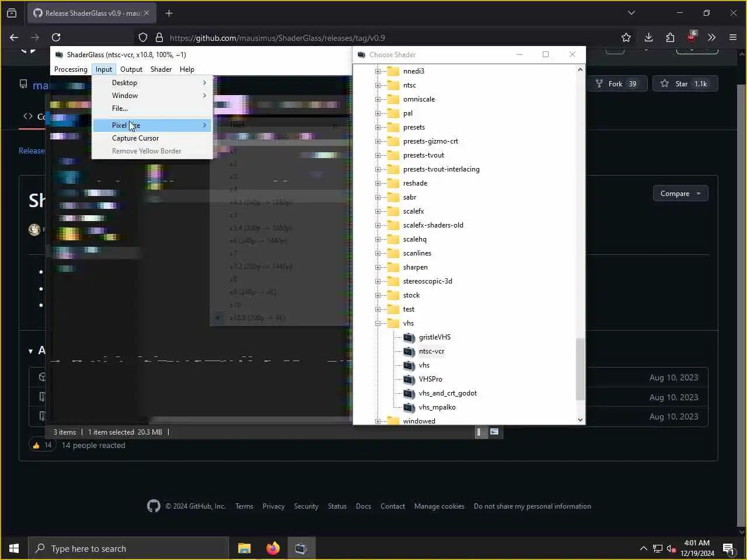Screen dimensions: 747x560
Task: Choose File... in Input menu
Action: coord(152,108)
